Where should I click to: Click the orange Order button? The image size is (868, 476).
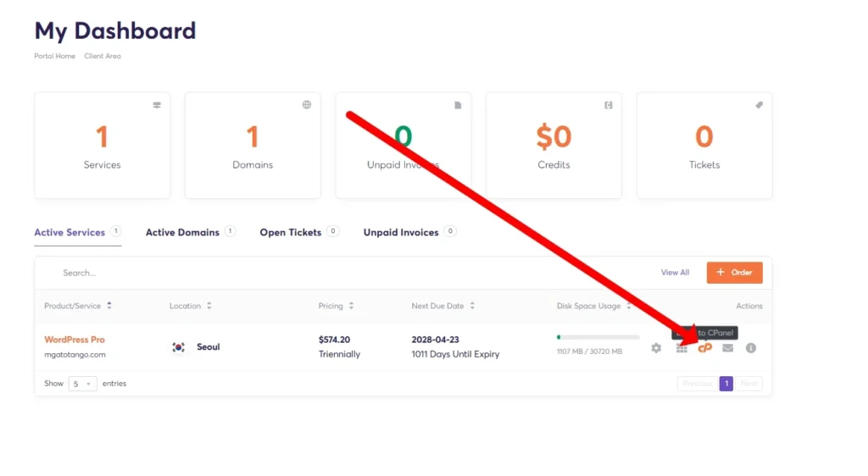pos(735,273)
